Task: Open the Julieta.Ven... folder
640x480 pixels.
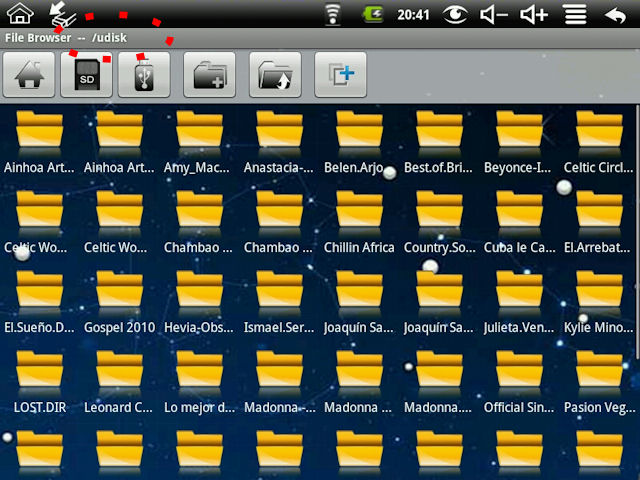Action: [x=520, y=302]
